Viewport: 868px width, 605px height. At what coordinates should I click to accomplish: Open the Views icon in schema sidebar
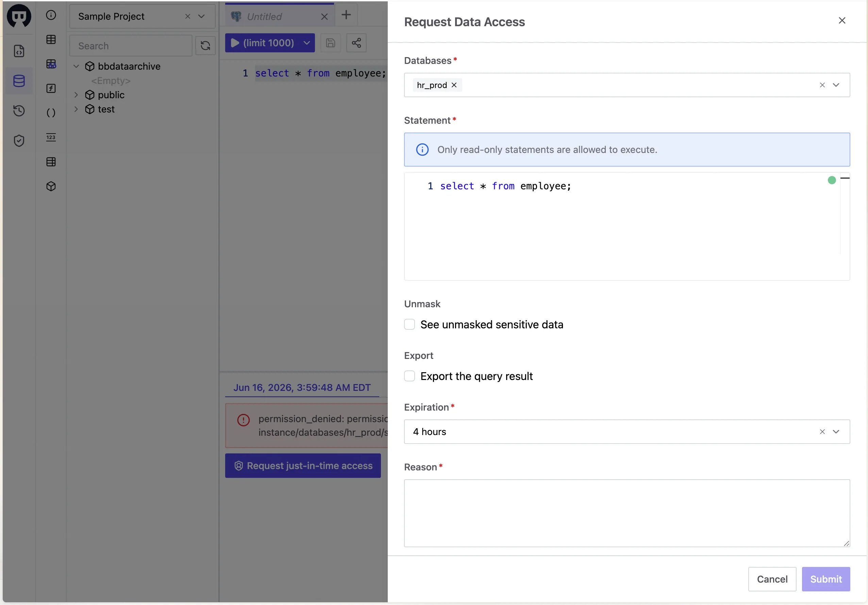(51, 64)
